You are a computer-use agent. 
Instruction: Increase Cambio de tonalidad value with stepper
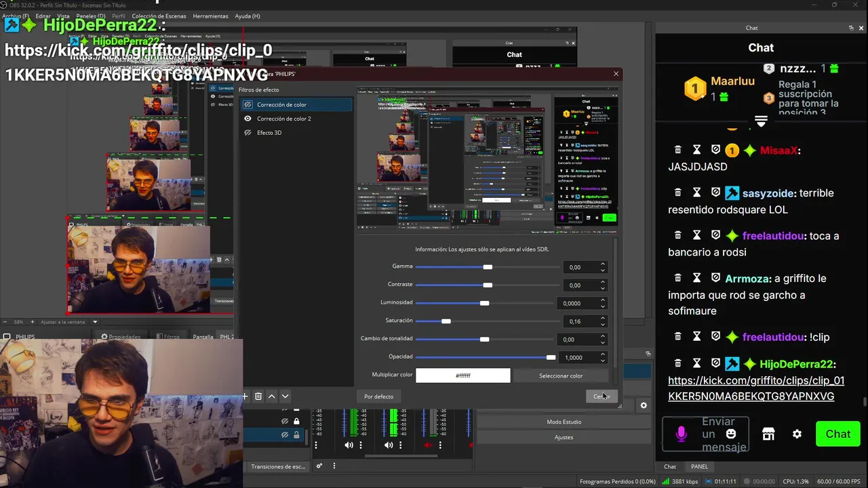603,336
